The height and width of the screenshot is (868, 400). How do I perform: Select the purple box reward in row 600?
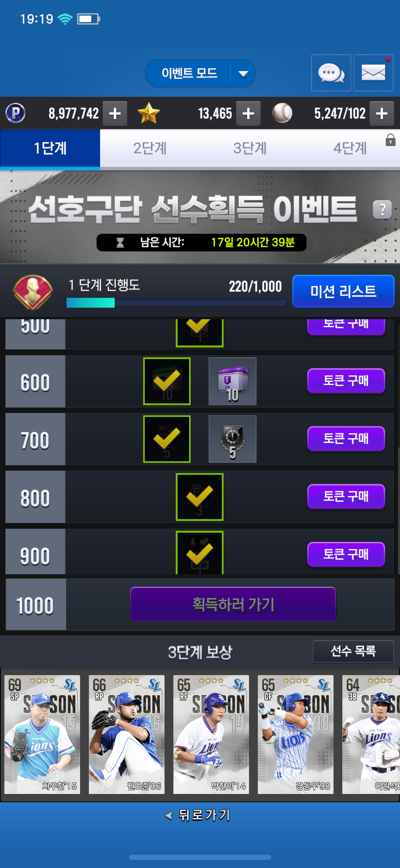(x=232, y=381)
